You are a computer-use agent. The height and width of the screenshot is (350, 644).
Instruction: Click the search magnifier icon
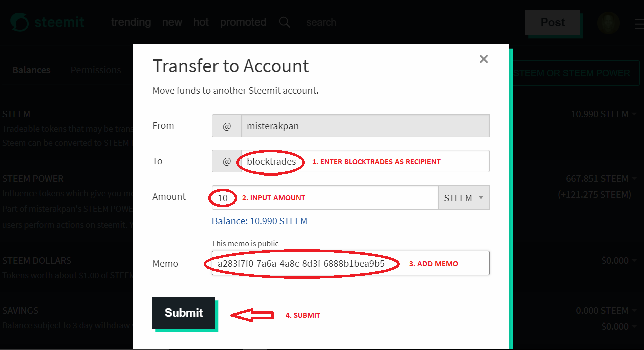[284, 22]
